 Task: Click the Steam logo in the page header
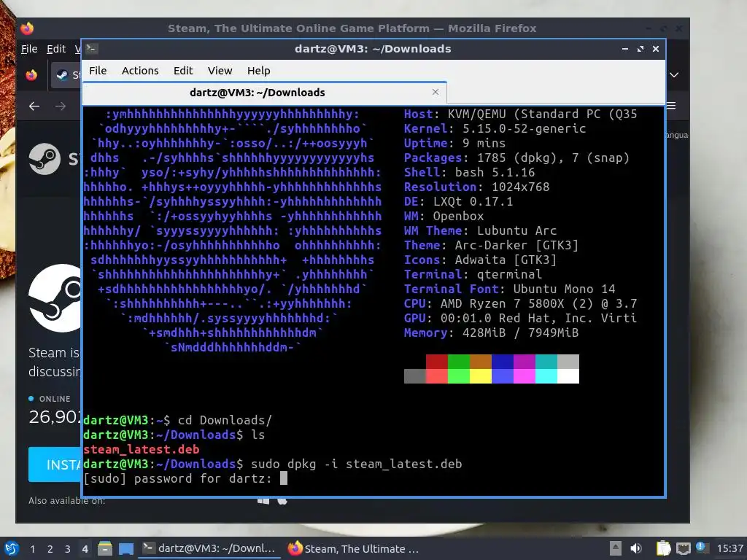(x=44, y=159)
